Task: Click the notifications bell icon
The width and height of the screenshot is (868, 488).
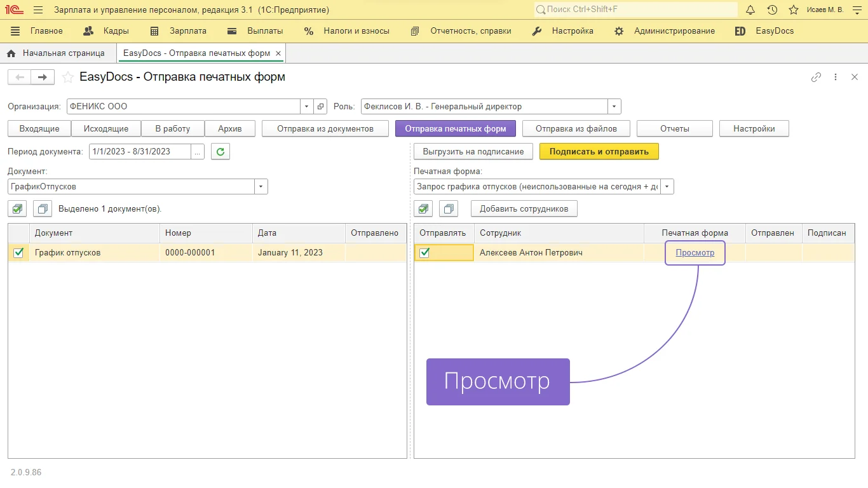Action: (750, 10)
